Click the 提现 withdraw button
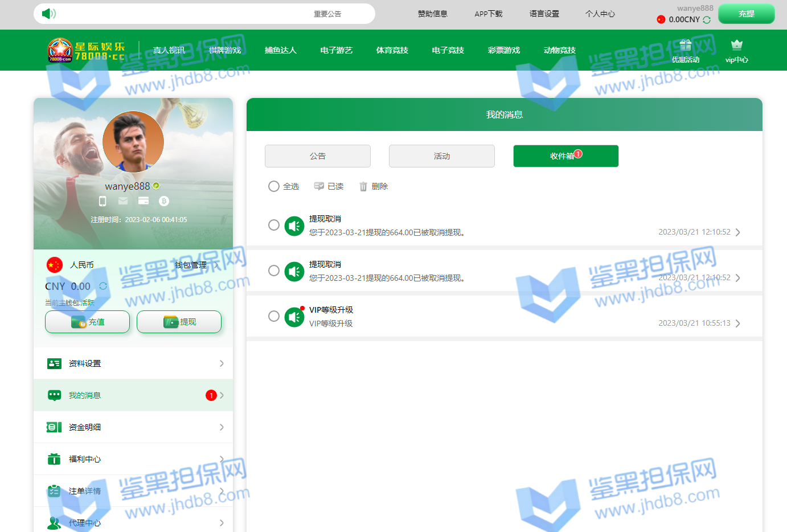This screenshot has width=787, height=532. point(179,322)
